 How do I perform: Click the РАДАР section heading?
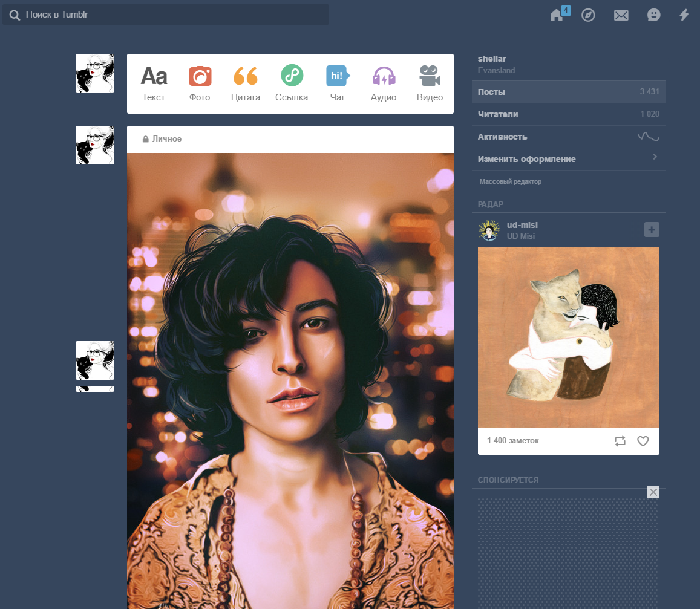click(x=491, y=204)
